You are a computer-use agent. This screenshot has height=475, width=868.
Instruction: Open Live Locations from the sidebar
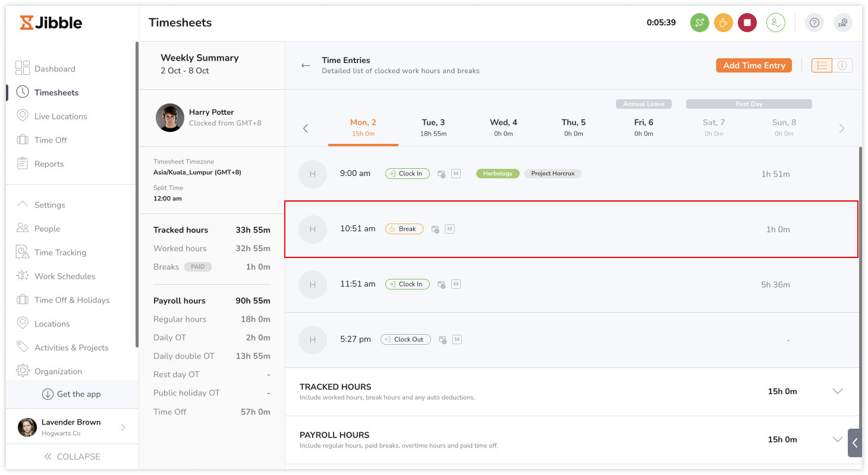click(x=60, y=117)
